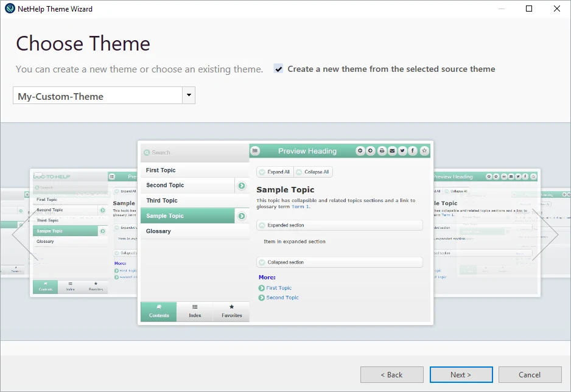Toggle the Expanded section header
Viewport: 571px width, 392px height.
[340, 225]
